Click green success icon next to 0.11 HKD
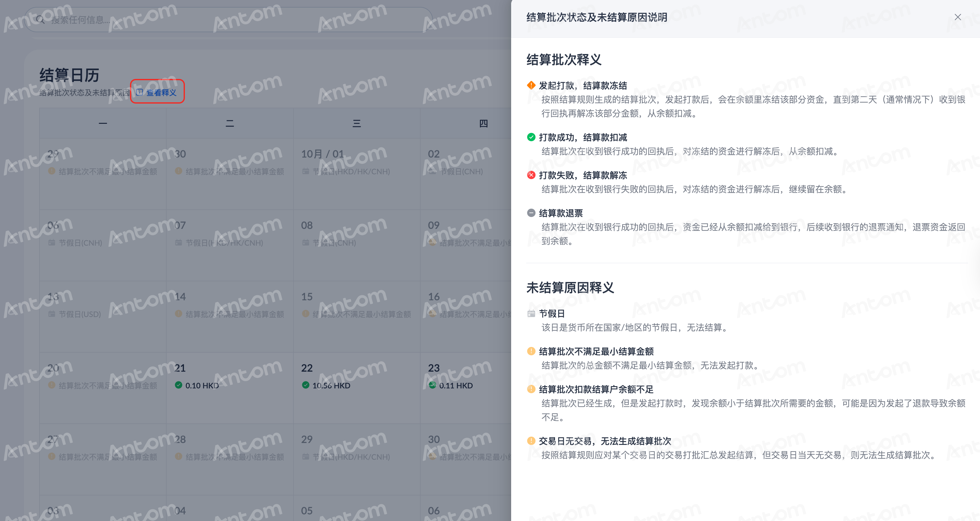The width and height of the screenshot is (980, 521). pos(432,385)
